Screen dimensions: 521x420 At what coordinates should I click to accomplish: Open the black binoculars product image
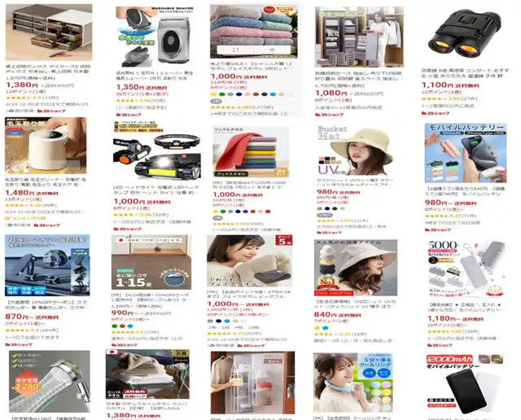(464, 33)
